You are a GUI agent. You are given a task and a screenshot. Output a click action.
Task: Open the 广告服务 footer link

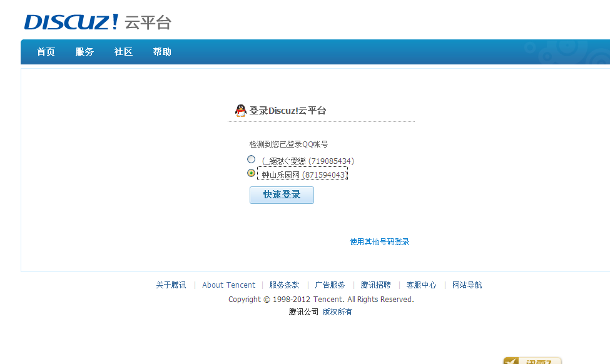point(330,285)
